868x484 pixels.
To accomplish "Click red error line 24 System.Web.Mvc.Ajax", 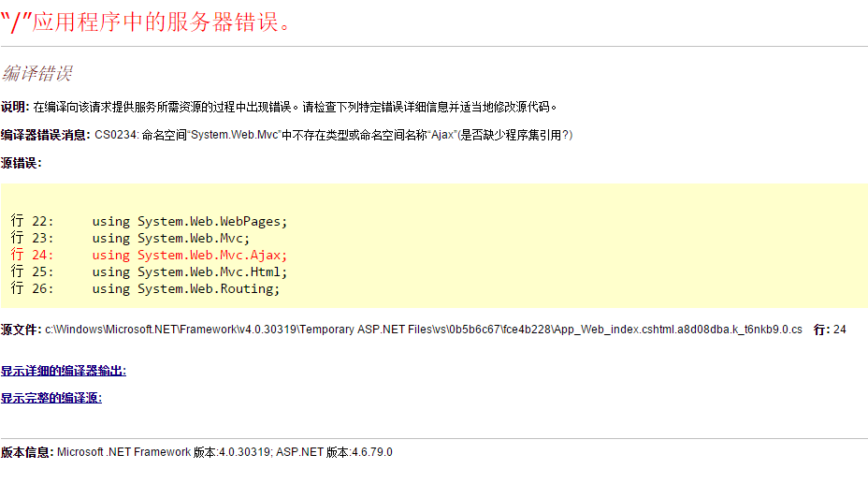I will click(149, 255).
